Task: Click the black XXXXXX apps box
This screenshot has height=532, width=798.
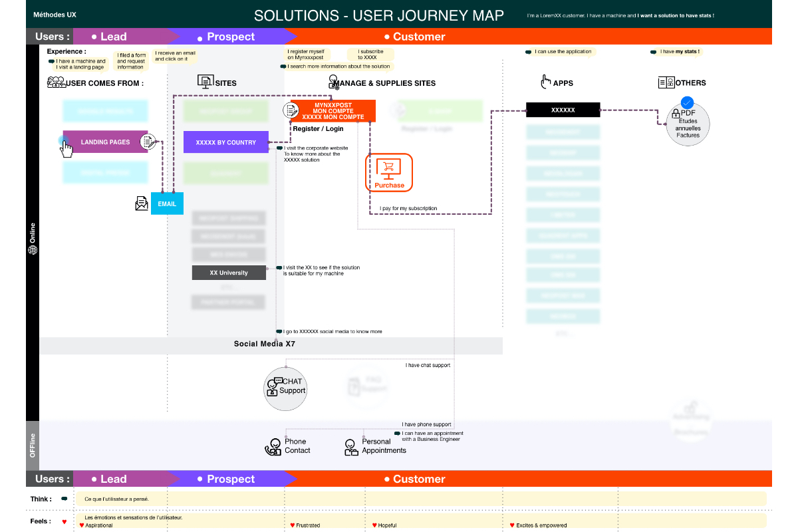Action: 563,110
